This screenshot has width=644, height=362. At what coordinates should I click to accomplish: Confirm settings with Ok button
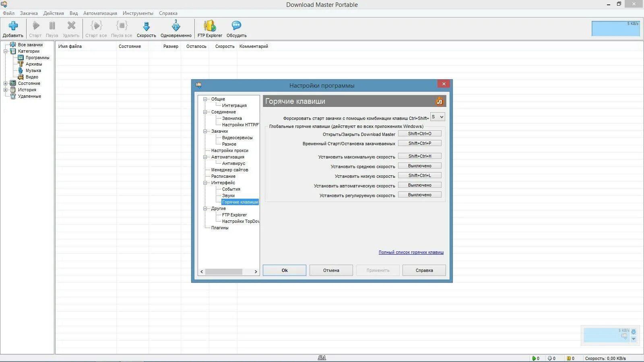click(285, 270)
